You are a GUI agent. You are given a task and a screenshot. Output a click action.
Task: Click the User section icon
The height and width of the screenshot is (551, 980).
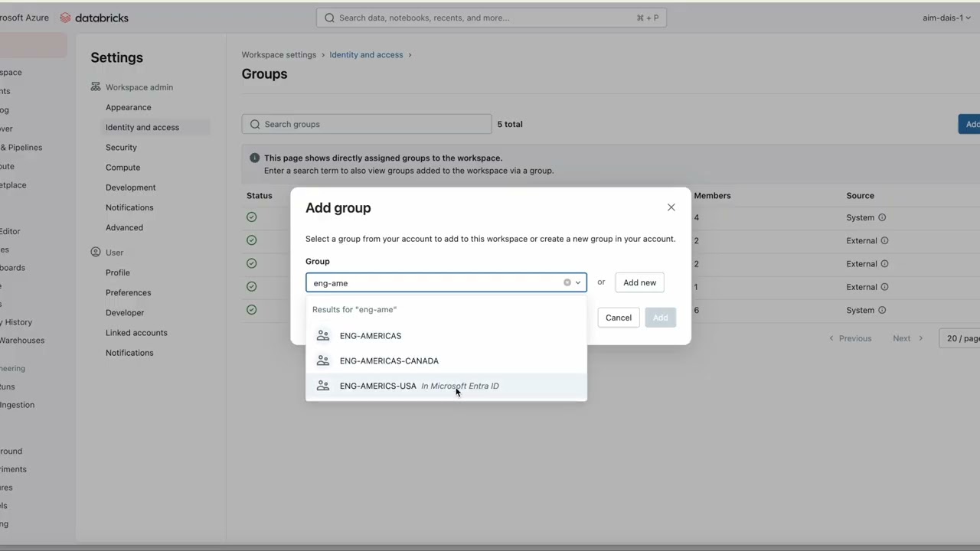(96, 252)
